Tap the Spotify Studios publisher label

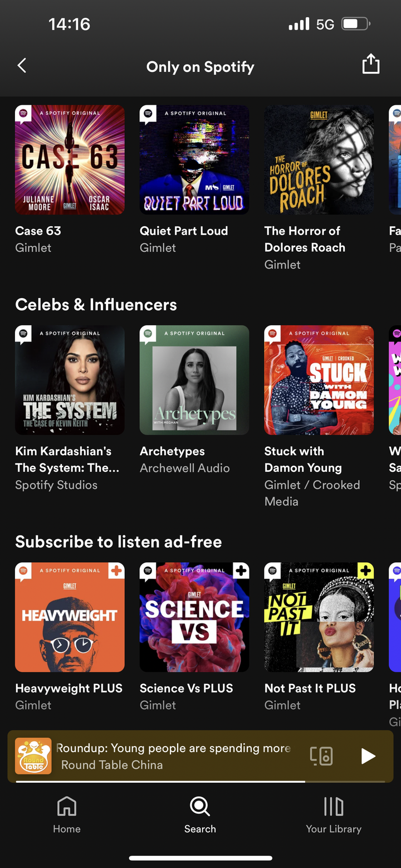(56, 485)
